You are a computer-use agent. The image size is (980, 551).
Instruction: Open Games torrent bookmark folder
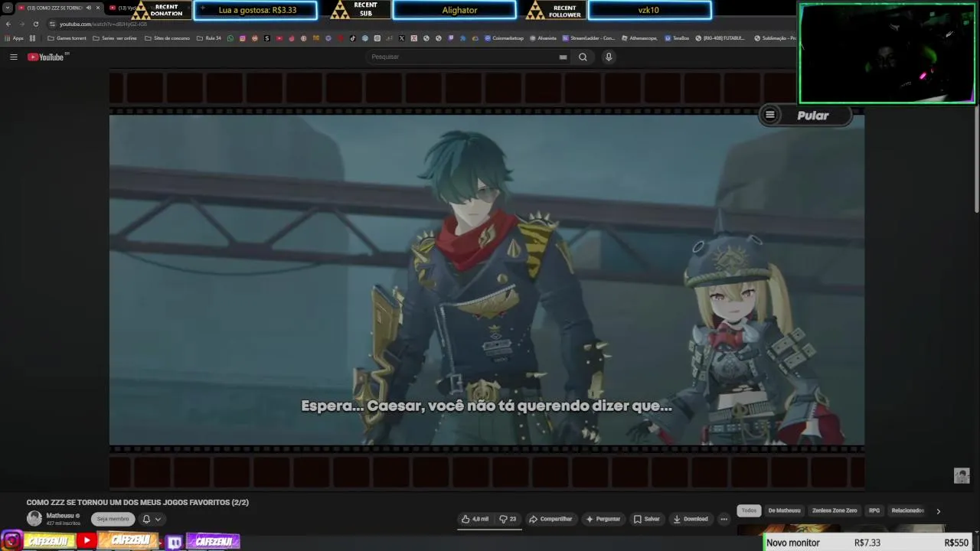67,37
